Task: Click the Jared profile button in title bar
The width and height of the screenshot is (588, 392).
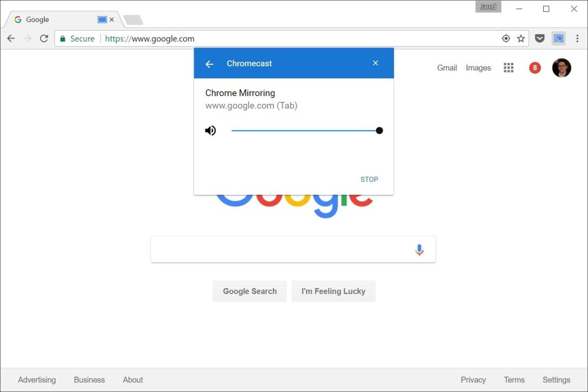Action: click(488, 7)
